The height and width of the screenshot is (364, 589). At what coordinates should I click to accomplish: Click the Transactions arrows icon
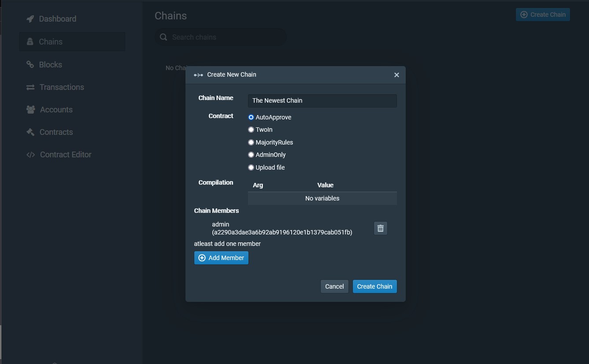(30, 87)
